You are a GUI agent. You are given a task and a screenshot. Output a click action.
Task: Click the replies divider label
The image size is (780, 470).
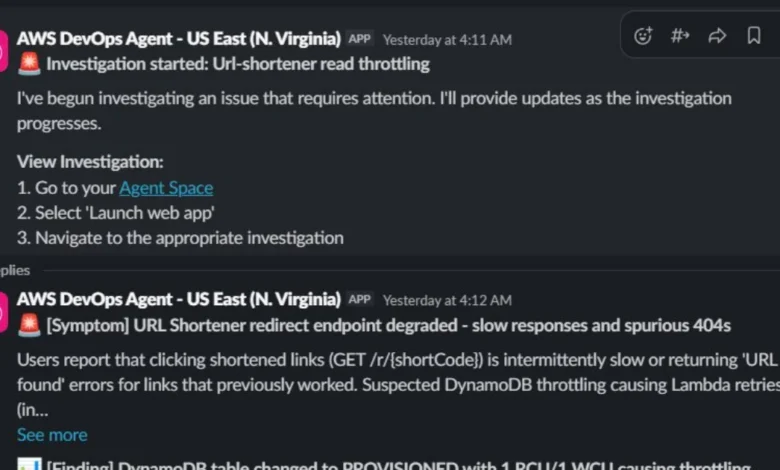point(14,270)
